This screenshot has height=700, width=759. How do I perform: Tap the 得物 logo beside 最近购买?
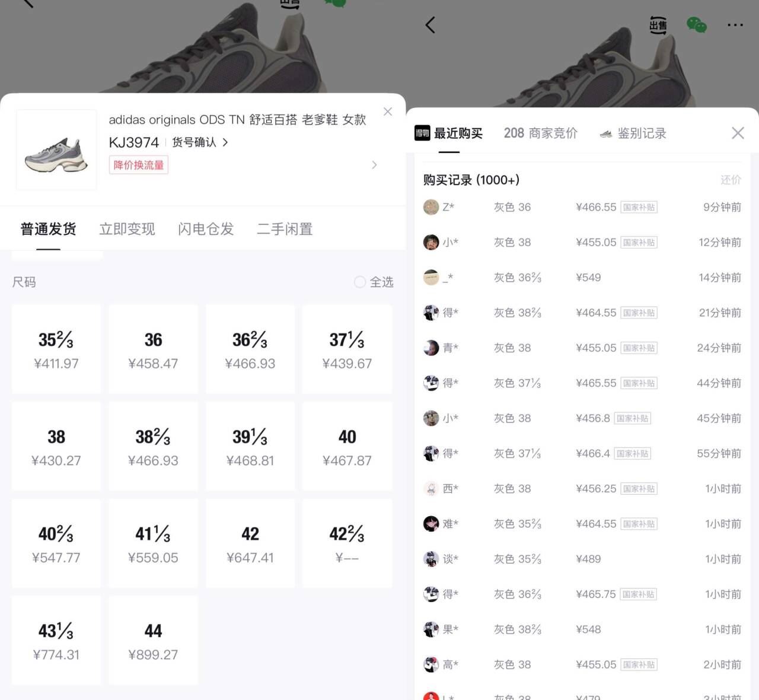[x=422, y=133]
